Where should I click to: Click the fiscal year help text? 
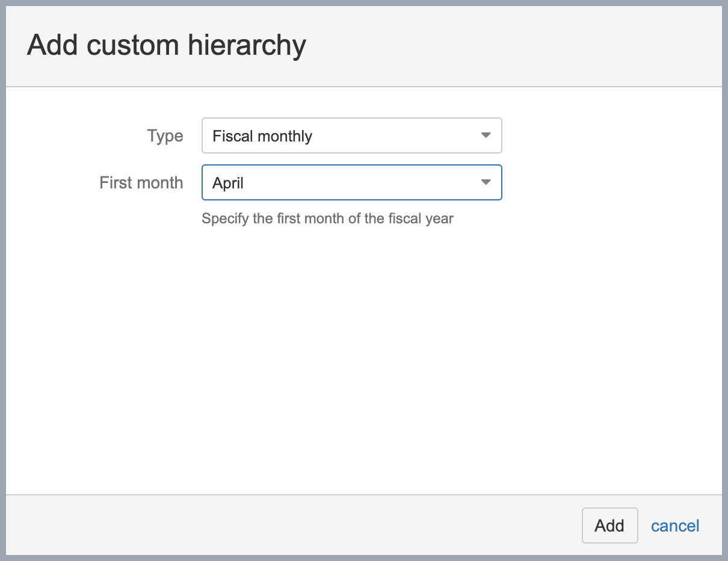pyautogui.click(x=327, y=218)
